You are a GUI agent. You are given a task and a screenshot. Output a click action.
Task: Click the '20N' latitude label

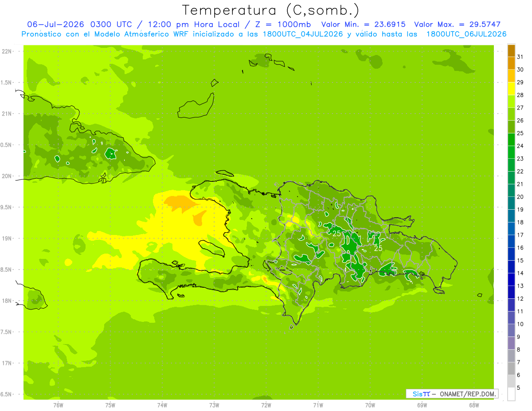click(x=7, y=176)
